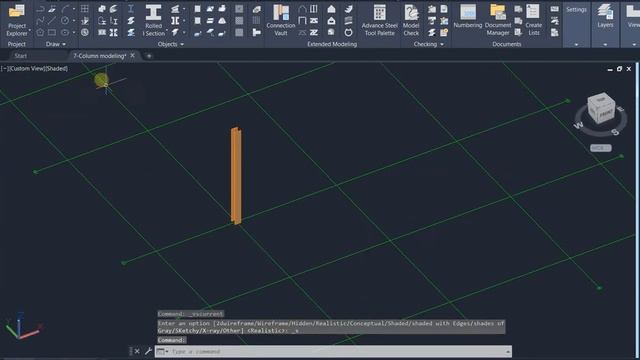Select the spline draw tool
640x360 pixels.
click(x=40, y=20)
